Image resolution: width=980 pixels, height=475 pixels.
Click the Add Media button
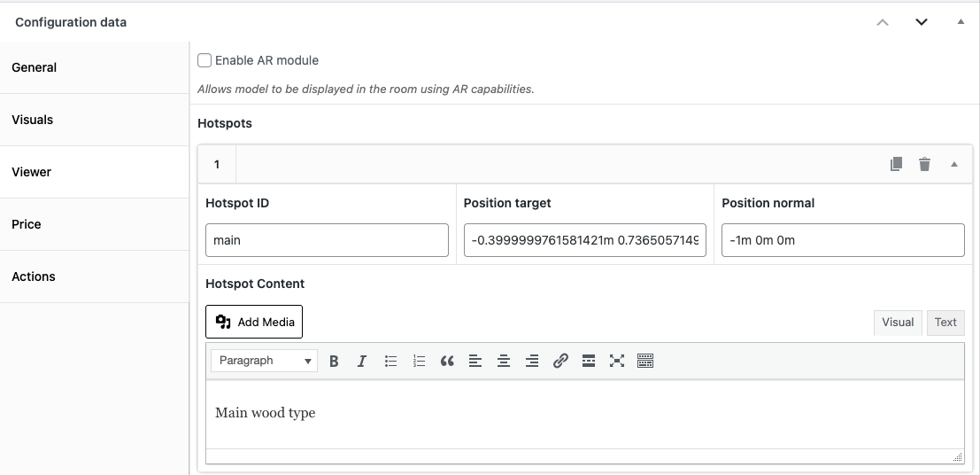(x=254, y=322)
